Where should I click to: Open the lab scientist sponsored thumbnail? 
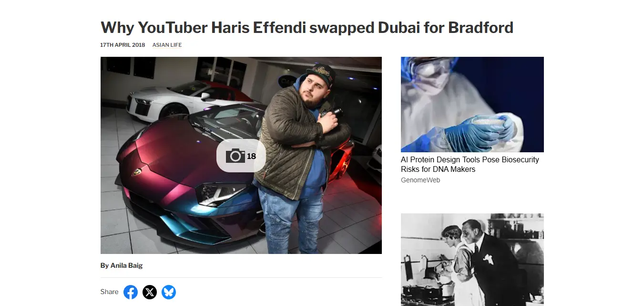tap(472, 105)
